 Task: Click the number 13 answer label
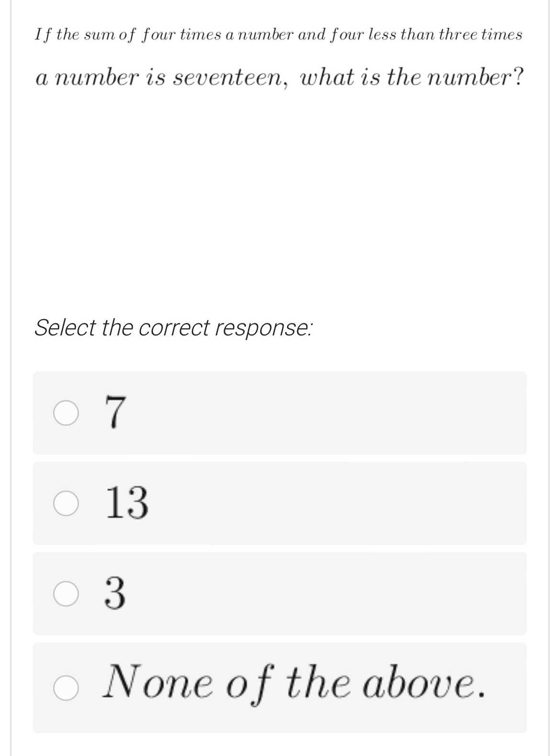[127, 502]
